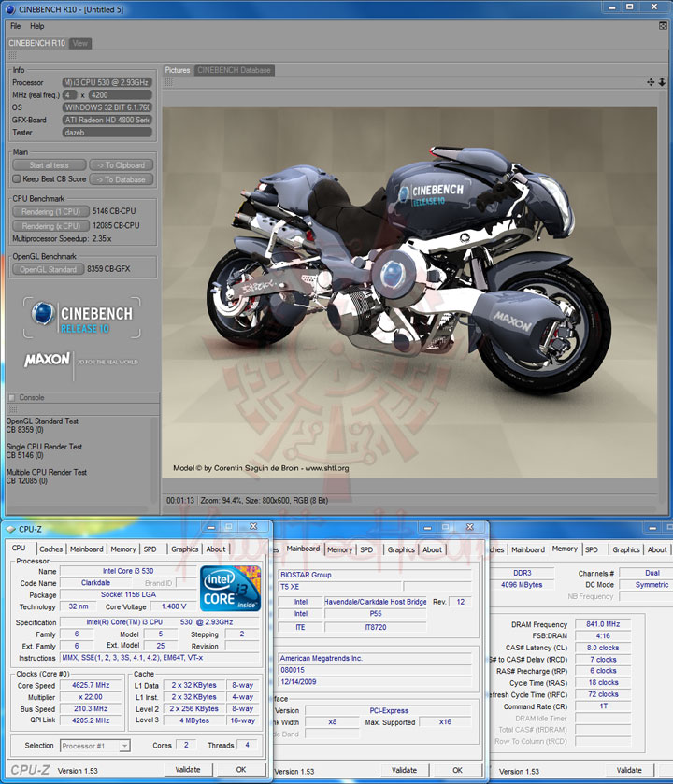Open SPD tab in first CPU-Z window
Image resolution: width=673 pixels, height=784 pixels.
[x=150, y=549]
